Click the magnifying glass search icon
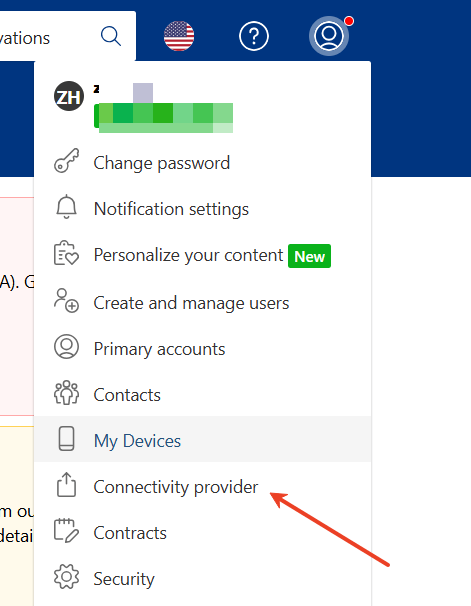This screenshot has width=471, height=606. click(111, 36)
